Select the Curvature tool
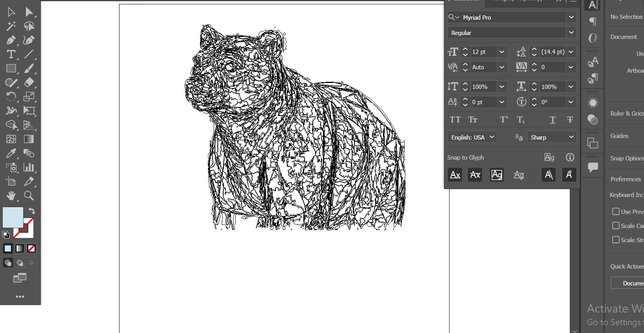Screen dimensions: 644x333 (29, 40)
